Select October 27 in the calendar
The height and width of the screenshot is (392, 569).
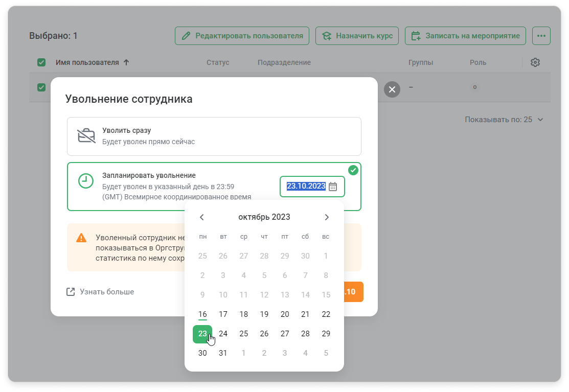(x=285, y=334)
